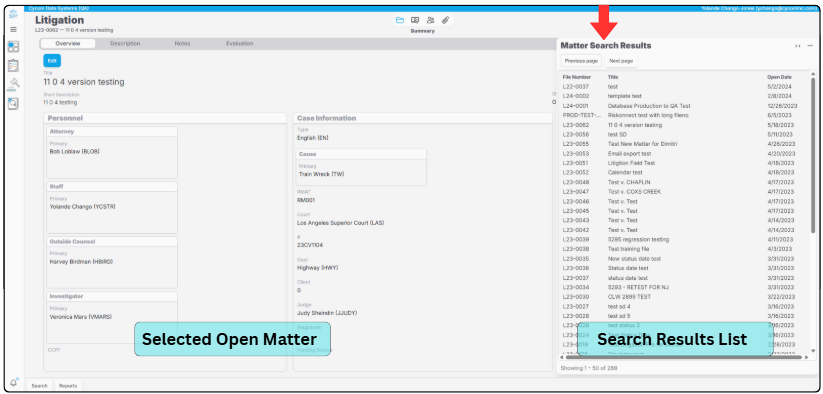Select the test sd 5 row
The width and height of the screenshot is (823, 394).
[685, 316]
